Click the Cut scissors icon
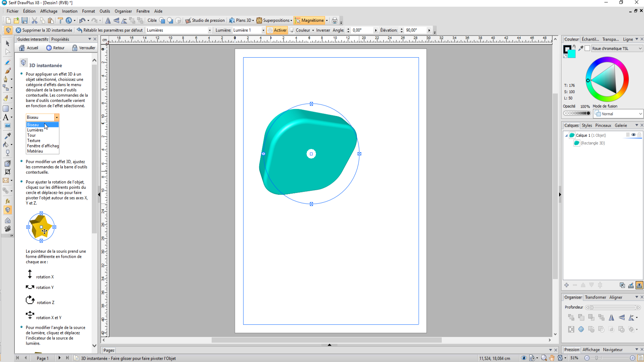 (34, 20)
